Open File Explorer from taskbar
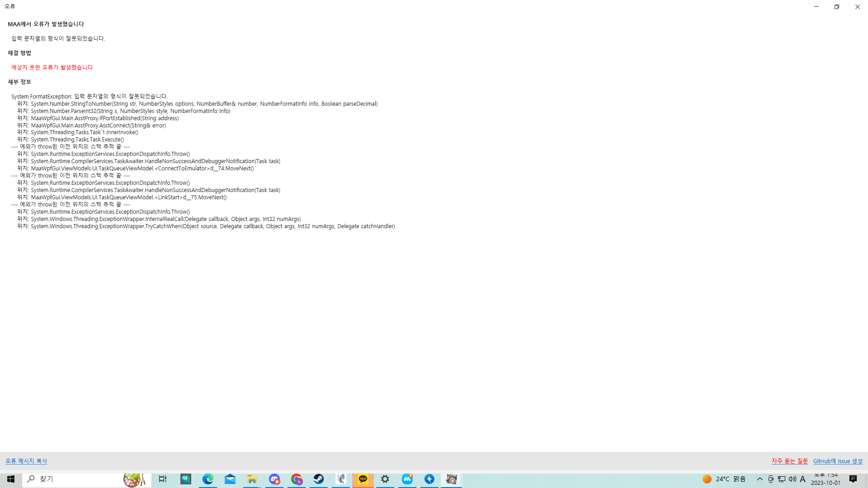Image resolution: width=868 pixels, height=488 pixels. [x=252, y=479]
